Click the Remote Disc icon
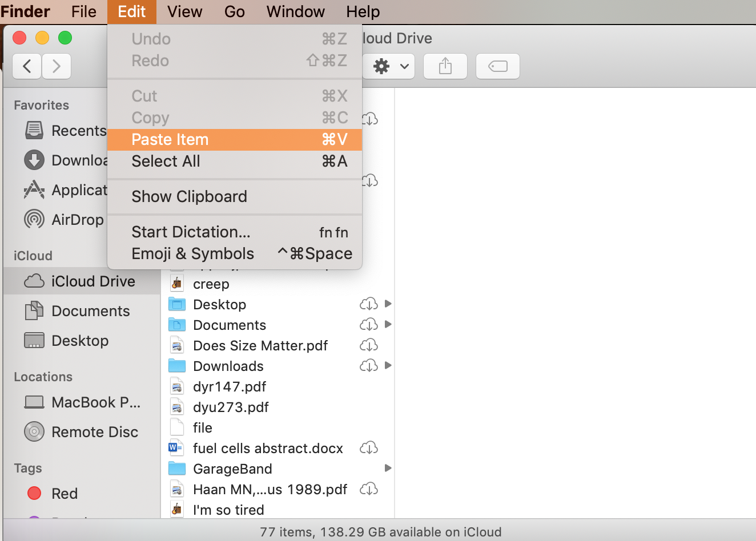756x541 pixels. (34, 432)
